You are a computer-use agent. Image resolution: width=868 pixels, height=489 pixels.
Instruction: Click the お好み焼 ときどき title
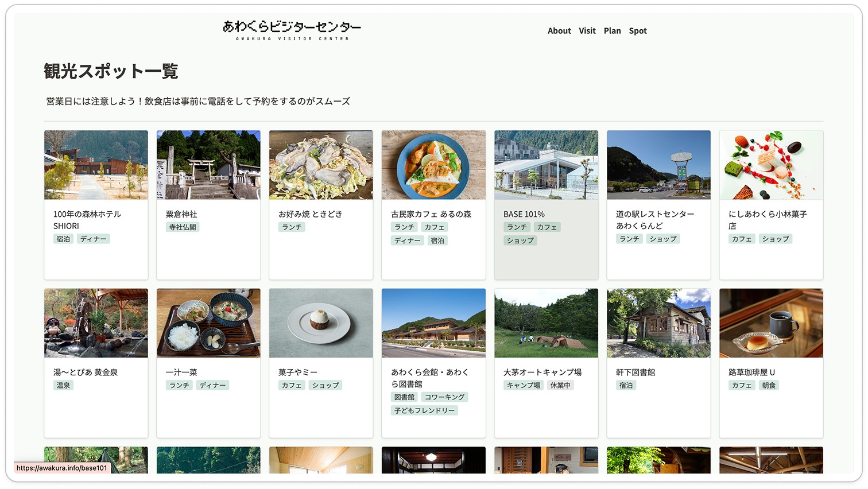coord(310,214)
